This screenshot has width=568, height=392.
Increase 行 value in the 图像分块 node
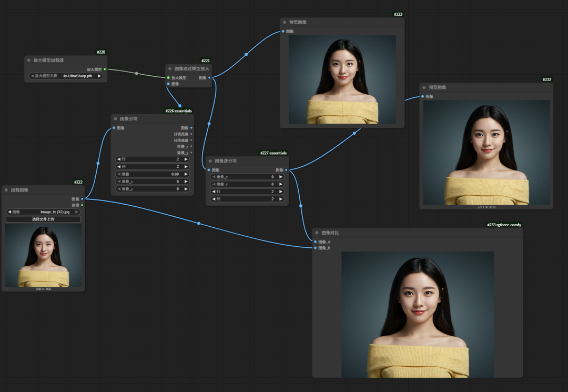[186, 159]
